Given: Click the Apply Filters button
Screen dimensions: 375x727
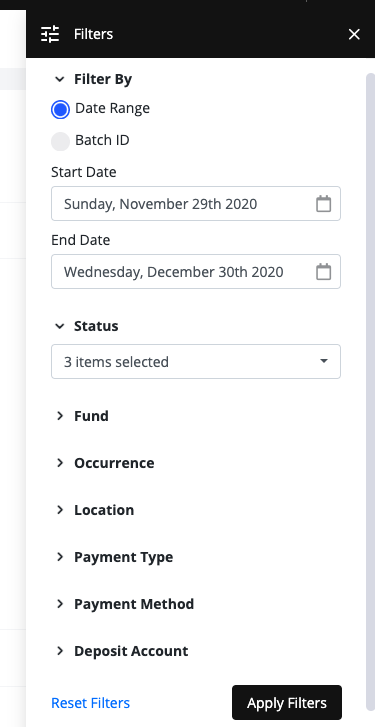Looking at the screenshot, I should (287, 703).
